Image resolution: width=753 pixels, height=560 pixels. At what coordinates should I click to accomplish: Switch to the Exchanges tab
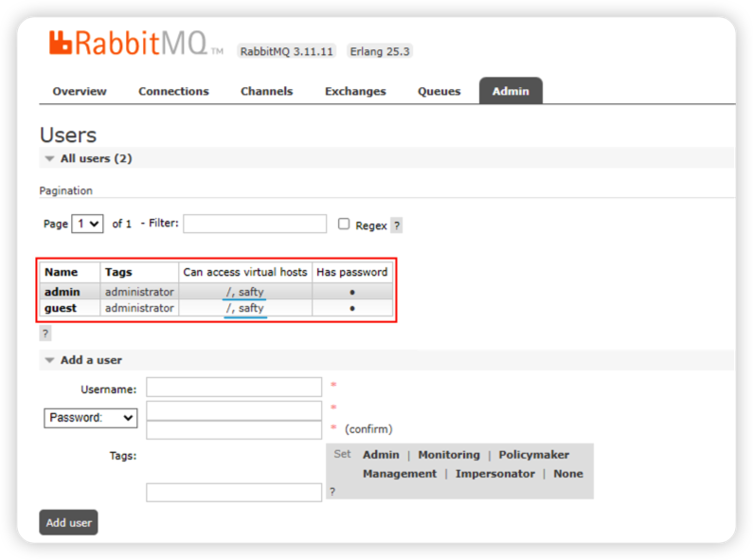coord(355,91)
